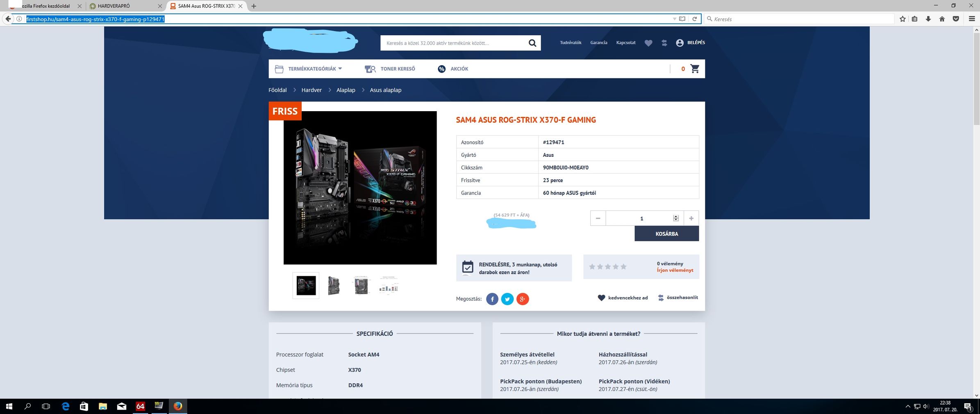Open the favorites heart icon in header
This screenshot has height=414, width=980.
[x=648, y=43]
